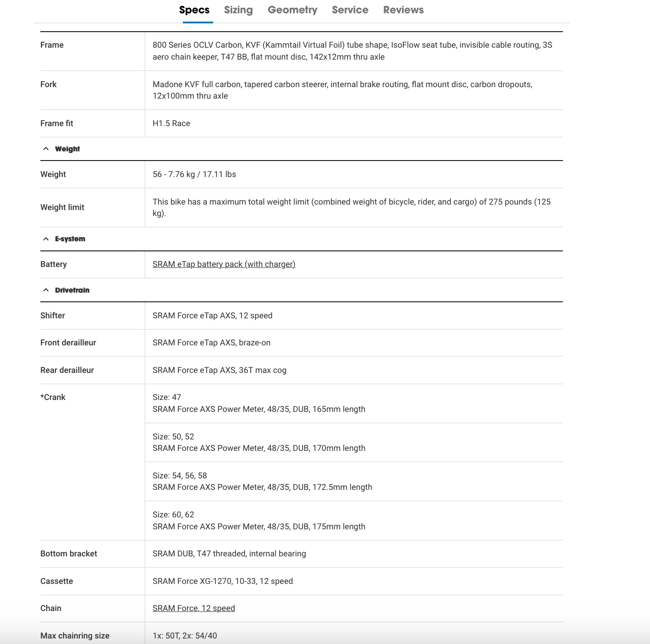
Task: Click the Chain row label
Action: click(x=51, y=608)
